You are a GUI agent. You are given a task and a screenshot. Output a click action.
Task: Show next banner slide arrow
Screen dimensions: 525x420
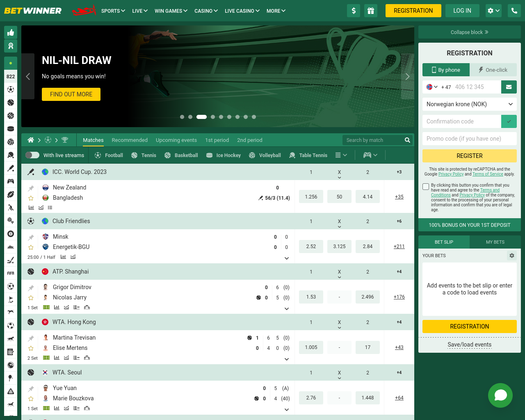coord(407,76)
